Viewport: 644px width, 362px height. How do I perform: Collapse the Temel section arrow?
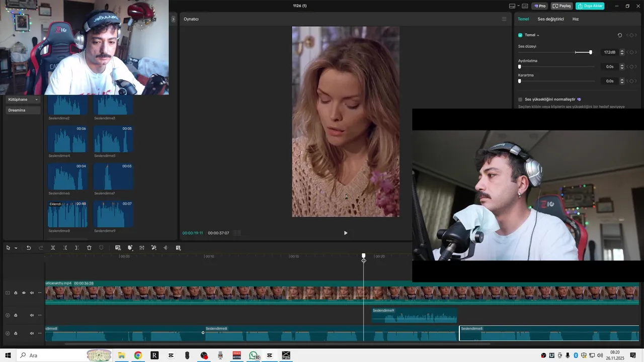538,35
